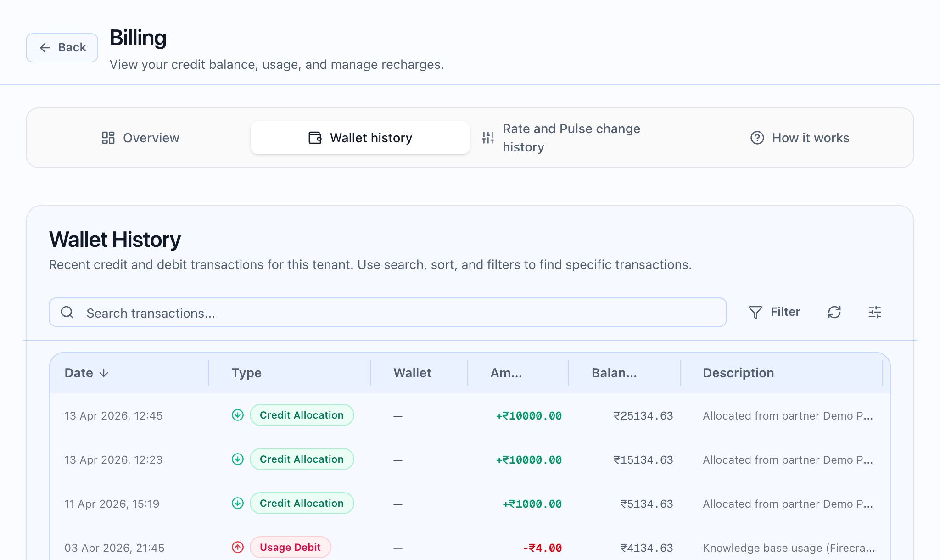Click the sliders icon beside Rate and Pulse
940x560 pixels.
tap(488, 138)
